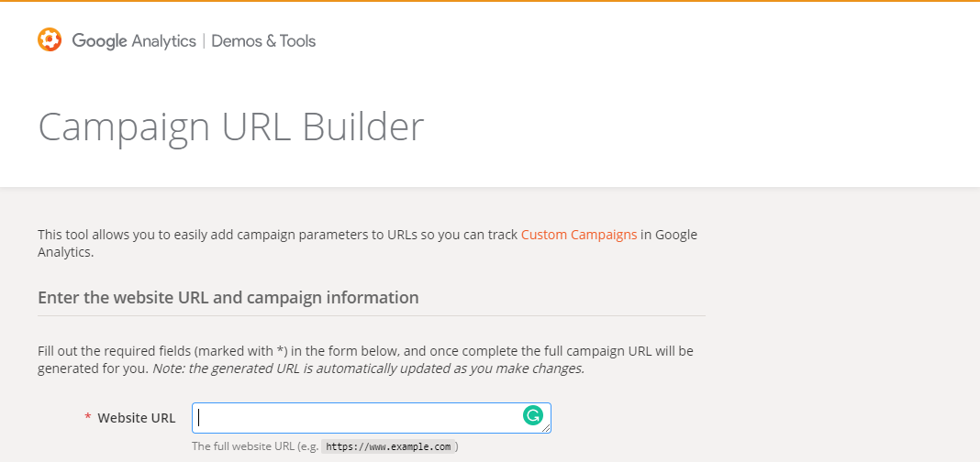This screenshot has height=462, width=980.
Task: Click the Campaign URL Builder page title
Action: point(231,126)
